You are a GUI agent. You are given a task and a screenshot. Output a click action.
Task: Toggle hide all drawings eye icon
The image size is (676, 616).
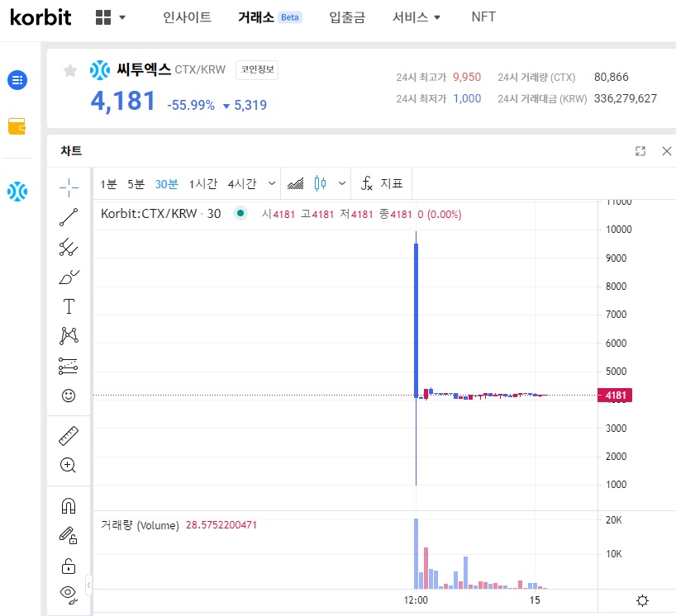click(69, 595)
